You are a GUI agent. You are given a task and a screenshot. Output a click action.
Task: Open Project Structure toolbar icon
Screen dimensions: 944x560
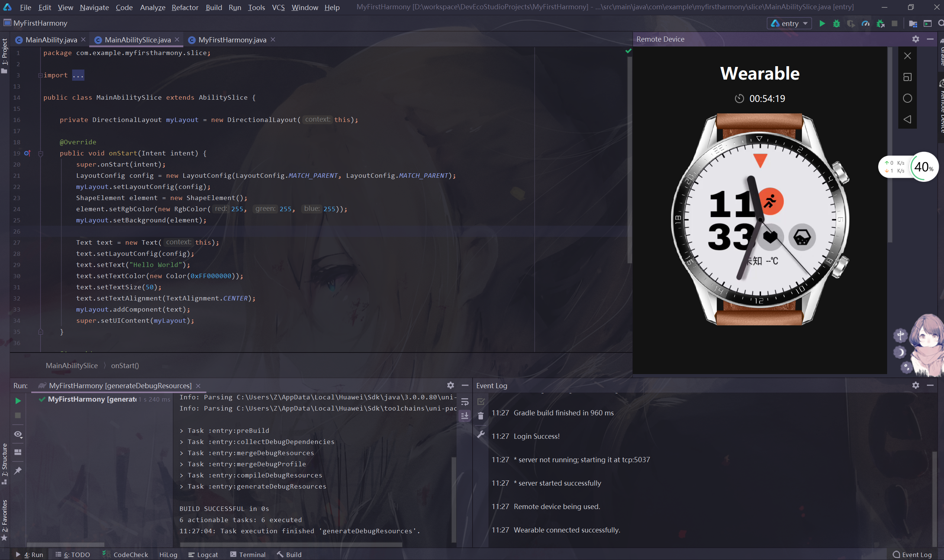point(913,23)
